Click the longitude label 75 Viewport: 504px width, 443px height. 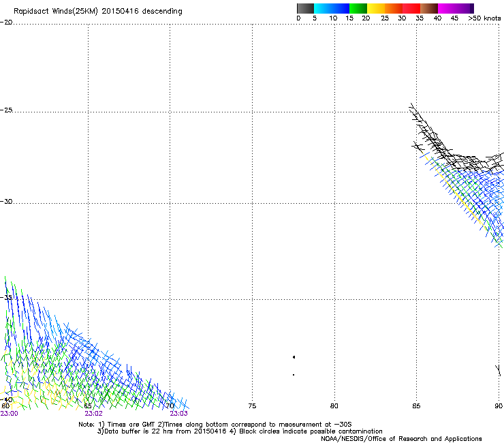pyautogui.click(x=252, y=406)
